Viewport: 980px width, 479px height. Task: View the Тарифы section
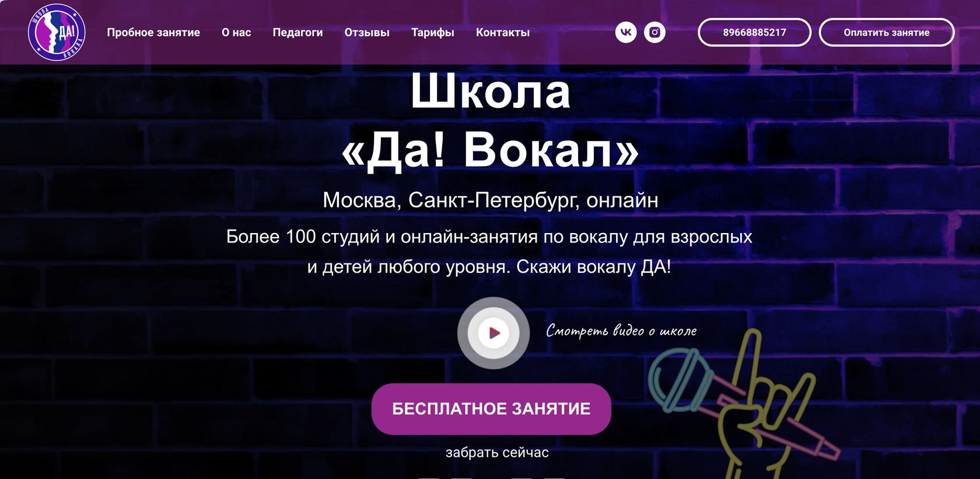[433, 33]
